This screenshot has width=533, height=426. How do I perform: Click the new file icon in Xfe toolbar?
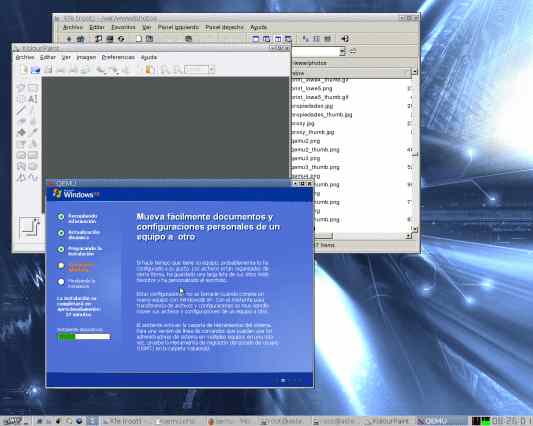click(x=139, y=39)
